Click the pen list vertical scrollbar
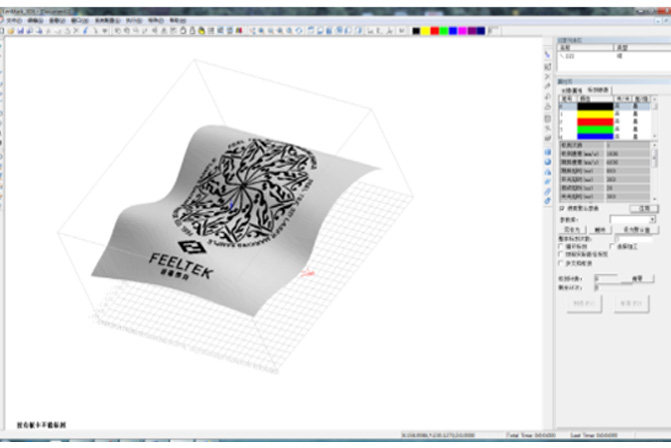 tap(654, 118)
